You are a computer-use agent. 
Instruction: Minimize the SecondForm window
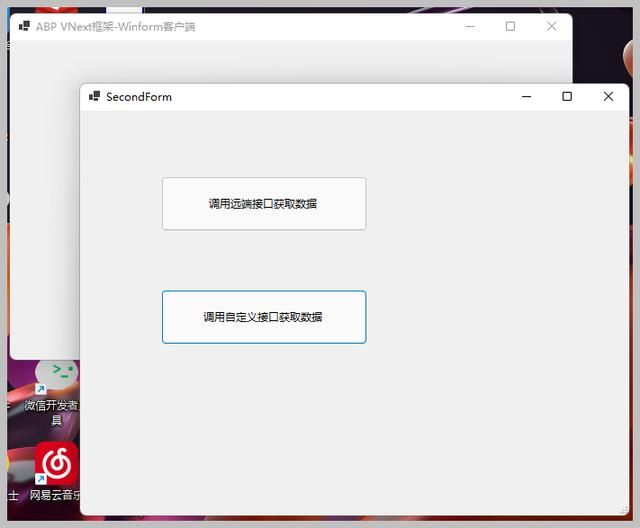tap(526, 97)
